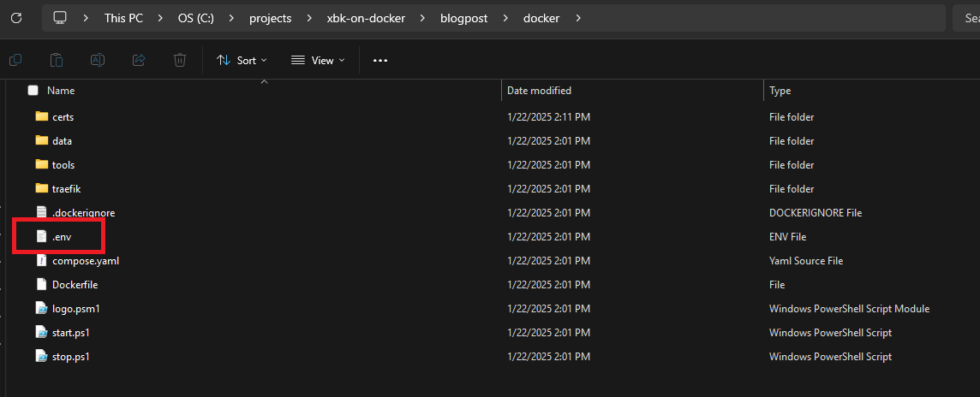Viewport: 980px width, 397px height.
Task: Click the Rename toolbar icon
Action: click(x=98, y=60)
